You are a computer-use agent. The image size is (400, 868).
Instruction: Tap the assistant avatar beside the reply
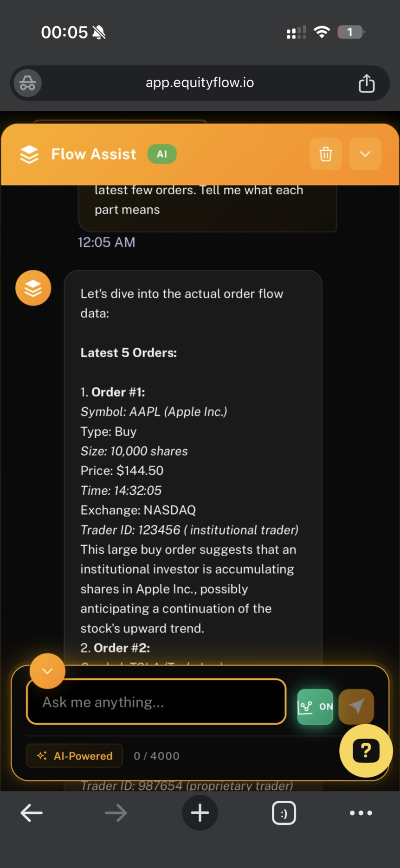point(33,288)
